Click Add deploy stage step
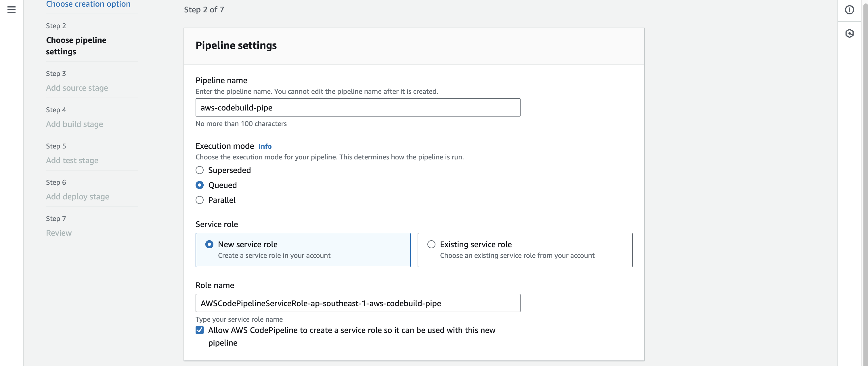Screen dimensions: 868x366 click(77, 197)
